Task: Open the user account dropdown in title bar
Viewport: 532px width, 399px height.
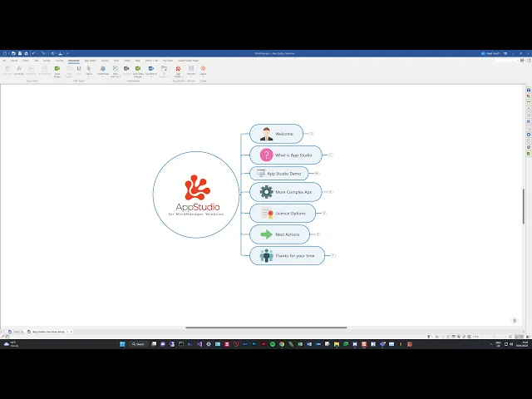Action: click(491, 53)
